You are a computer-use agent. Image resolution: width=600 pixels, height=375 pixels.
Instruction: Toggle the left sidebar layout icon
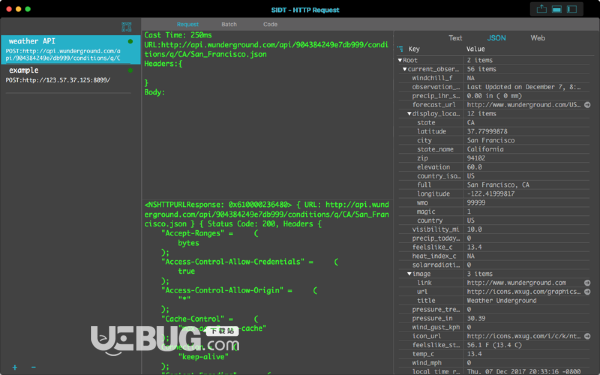572,9
